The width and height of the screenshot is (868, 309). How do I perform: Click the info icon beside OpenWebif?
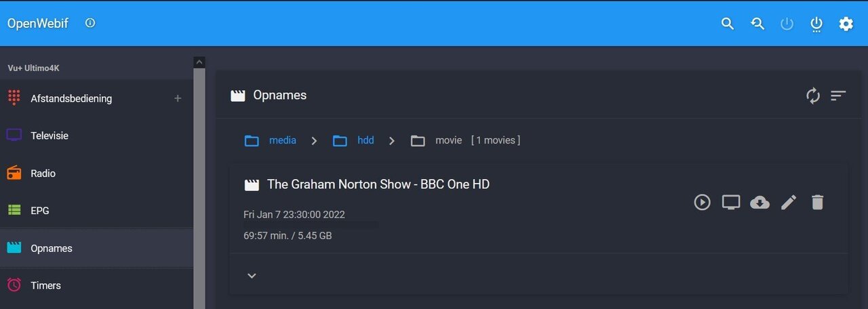coord(90,23)
